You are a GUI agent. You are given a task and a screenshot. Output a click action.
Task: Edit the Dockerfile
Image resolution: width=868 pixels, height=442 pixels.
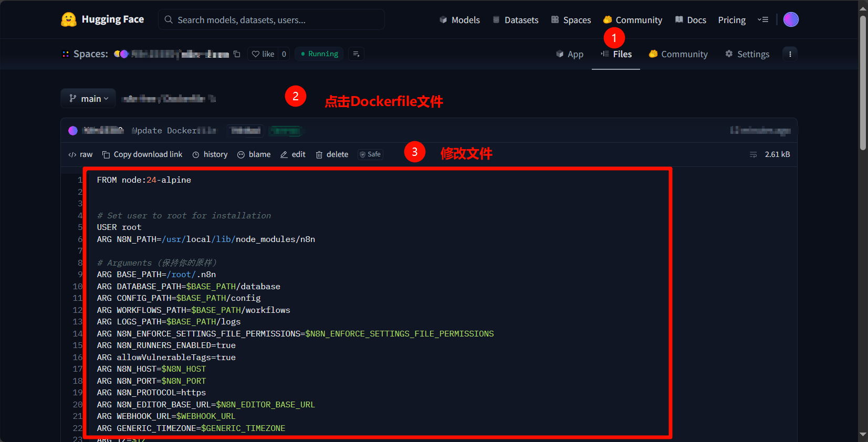293,154
